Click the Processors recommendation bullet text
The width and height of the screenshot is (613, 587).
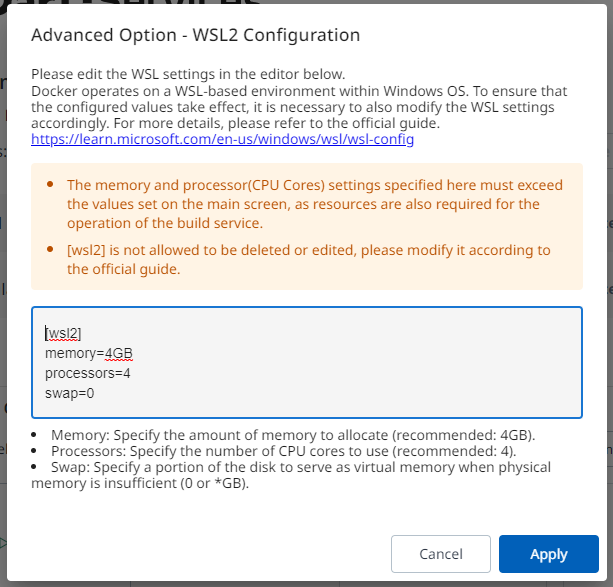(x=284, y=451)
